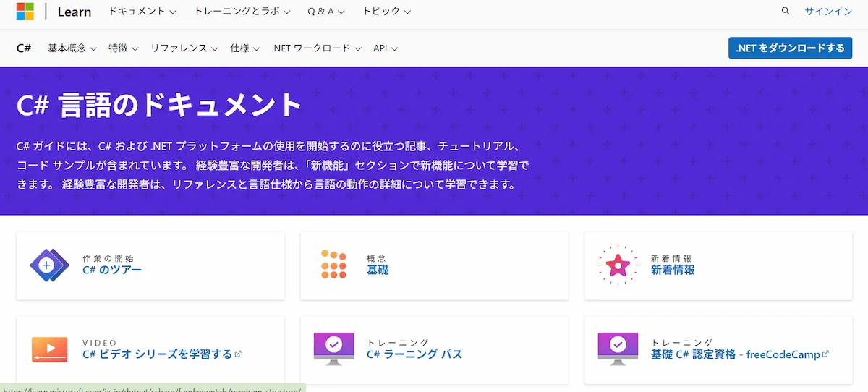Screen dimensions: 868x392
Task: Click the freeCodeCamp certification monitor icon
Action: click(618, 348)
